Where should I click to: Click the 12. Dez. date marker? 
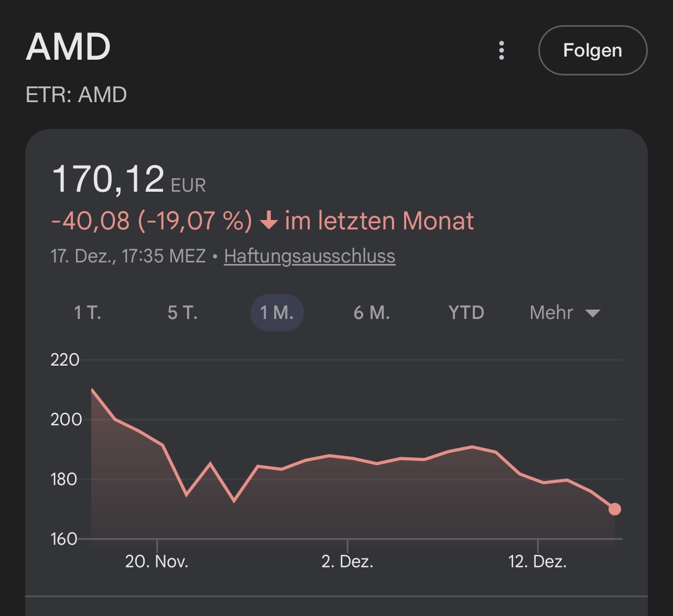[x=537, y=562]
